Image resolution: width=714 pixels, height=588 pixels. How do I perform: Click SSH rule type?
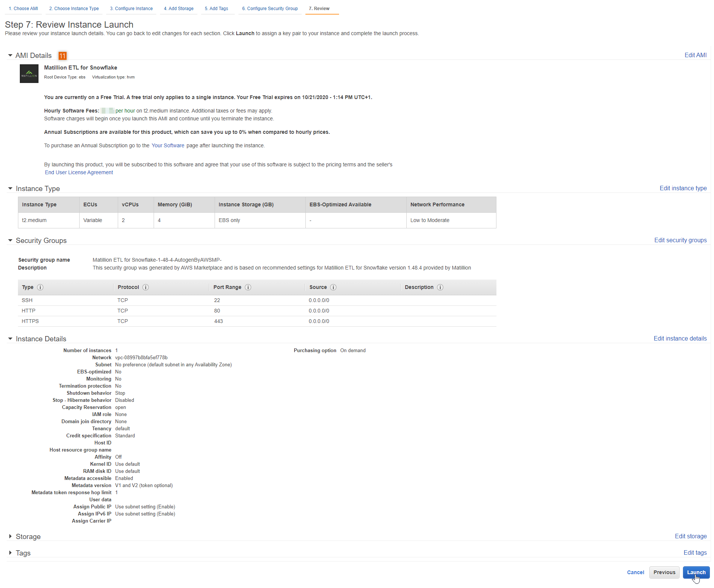tap(27, 300)
